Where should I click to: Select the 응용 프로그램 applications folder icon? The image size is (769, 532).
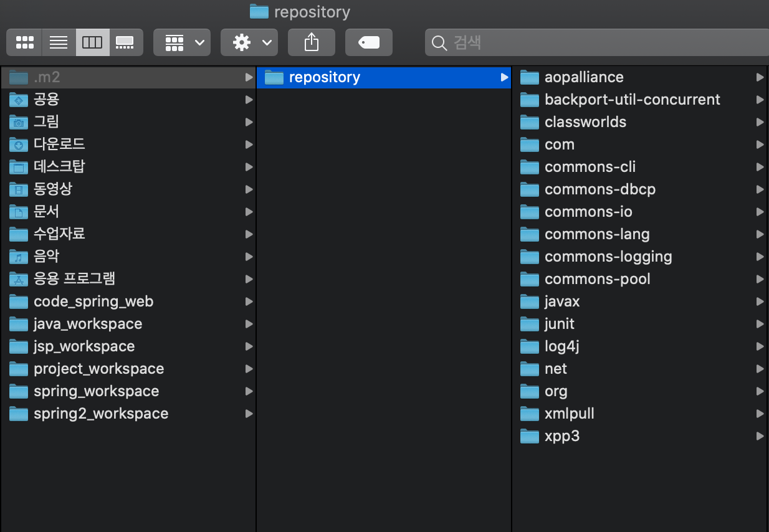[19, 279]
